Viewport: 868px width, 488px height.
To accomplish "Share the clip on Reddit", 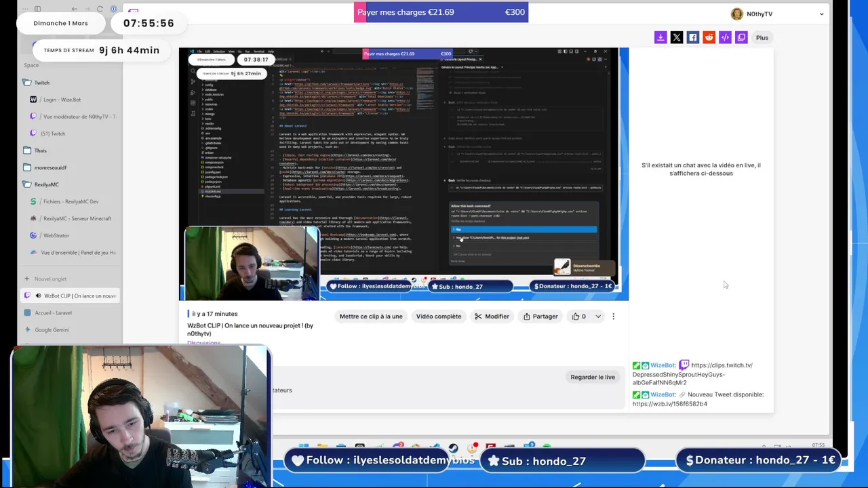I will pos(709,38).
